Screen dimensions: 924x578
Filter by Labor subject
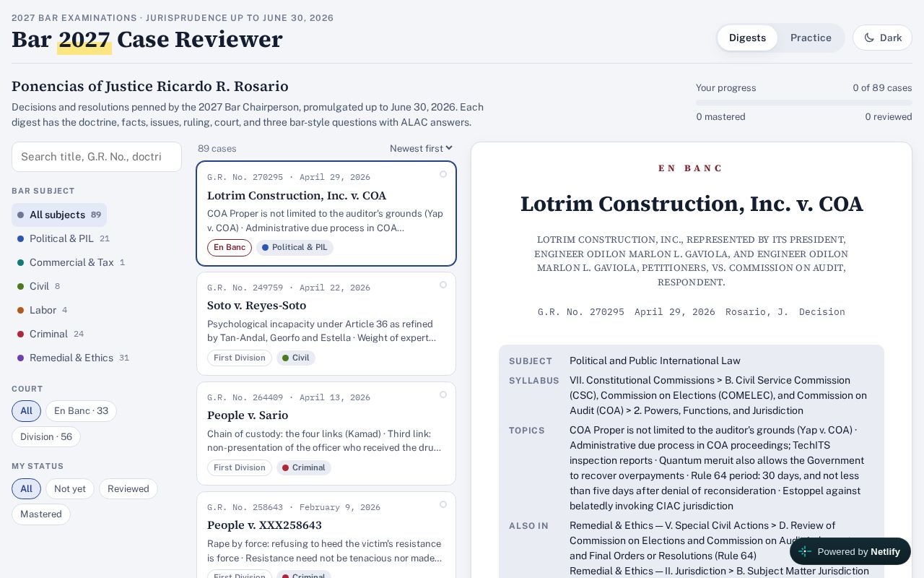coord(42,310)
